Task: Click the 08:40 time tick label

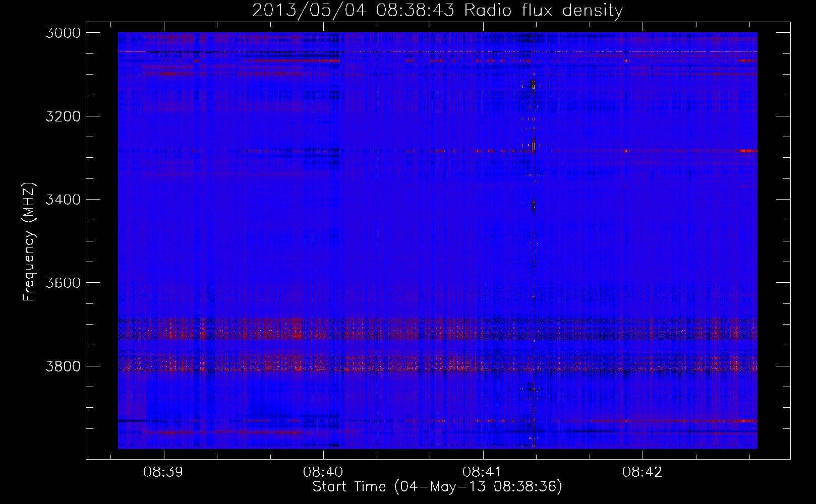Action: coord(323,472)
